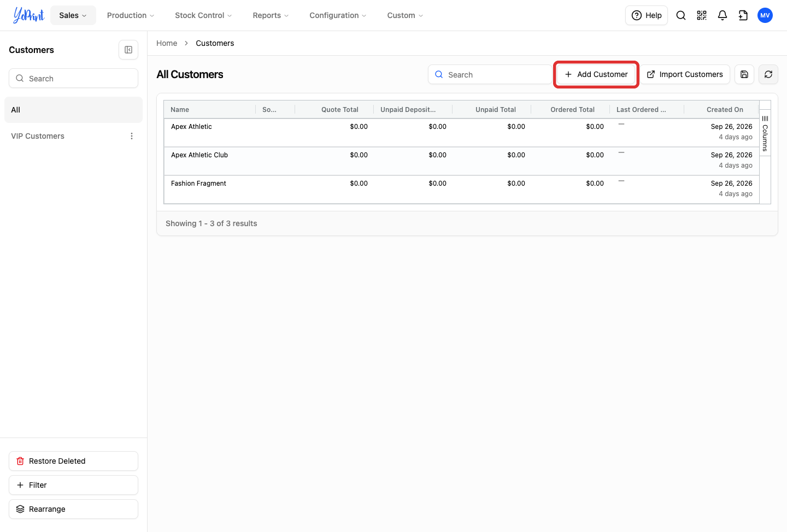Open the global search magnifier icon
The height and width of the screenshot is (532, 787).
(681, 15)
